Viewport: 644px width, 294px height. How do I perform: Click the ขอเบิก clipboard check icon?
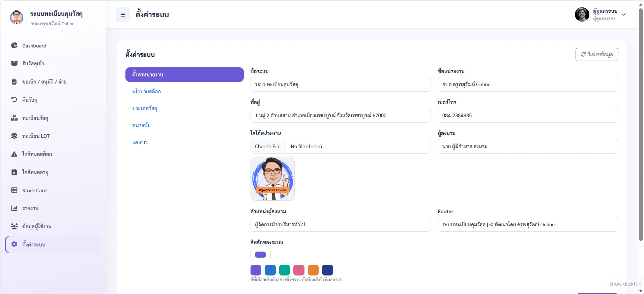coord(14,81)
